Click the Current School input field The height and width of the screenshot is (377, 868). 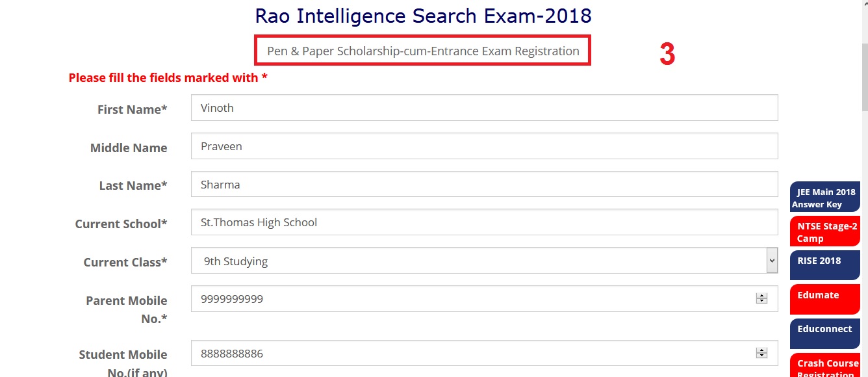click(484, 222)
